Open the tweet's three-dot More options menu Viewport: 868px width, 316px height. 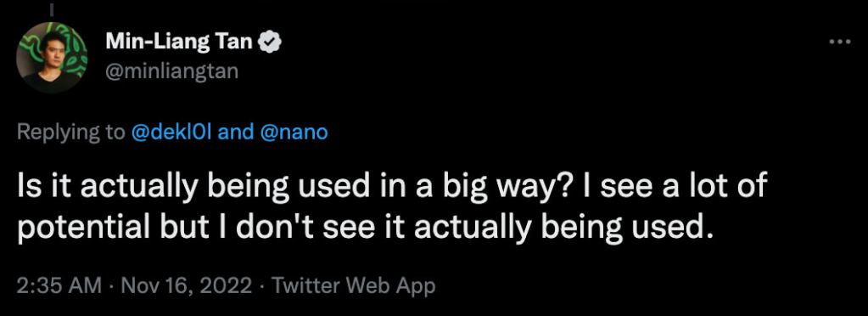[840, 42]
